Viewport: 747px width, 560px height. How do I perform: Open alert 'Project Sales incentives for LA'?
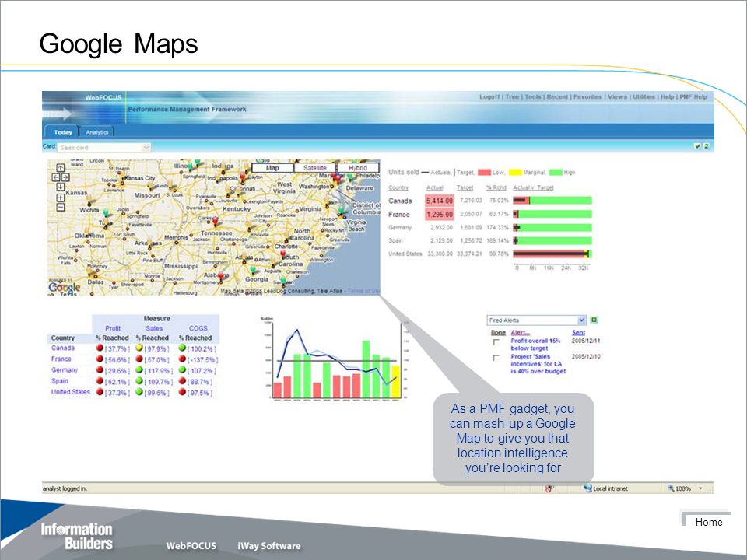tap(538, 364)
